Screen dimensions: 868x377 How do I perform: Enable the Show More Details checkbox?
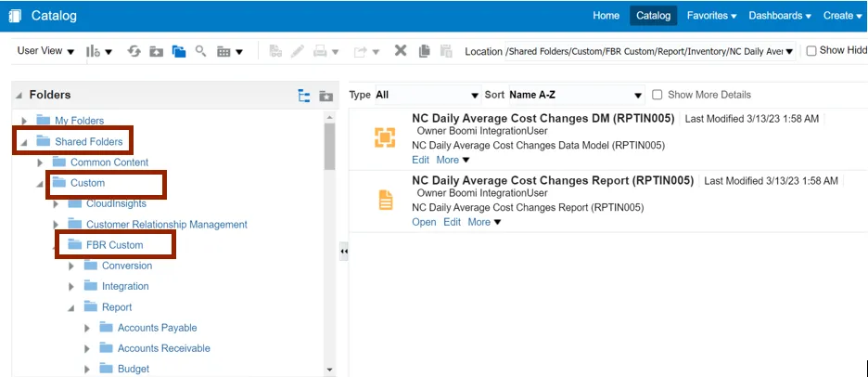click(x=657, y=95)
